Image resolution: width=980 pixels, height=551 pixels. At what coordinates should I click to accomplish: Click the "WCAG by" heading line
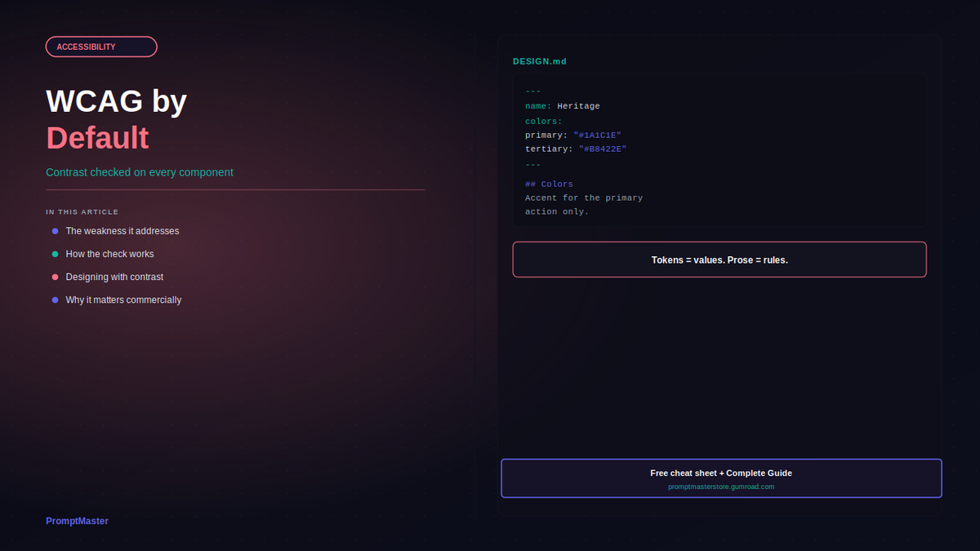coord(117,101)
